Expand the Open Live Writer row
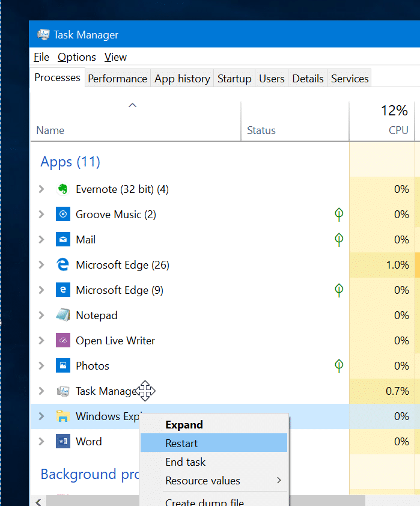Image resolution: width=420 pixels, height=506 pixels. point(41,341)
